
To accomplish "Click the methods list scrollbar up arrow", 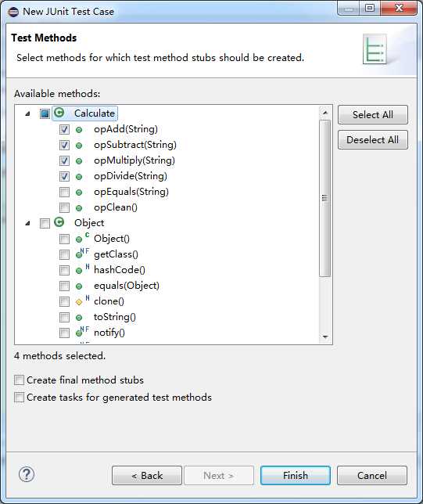I will click(x=325, y=113).
